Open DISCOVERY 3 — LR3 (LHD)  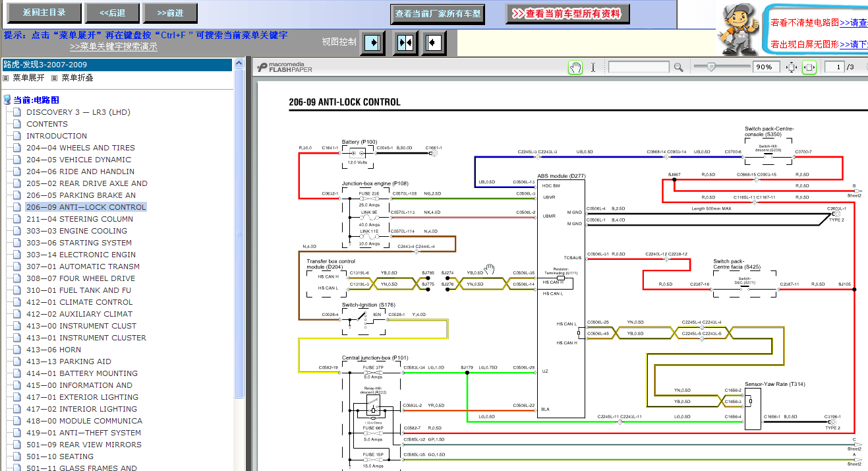click(78, 112)
